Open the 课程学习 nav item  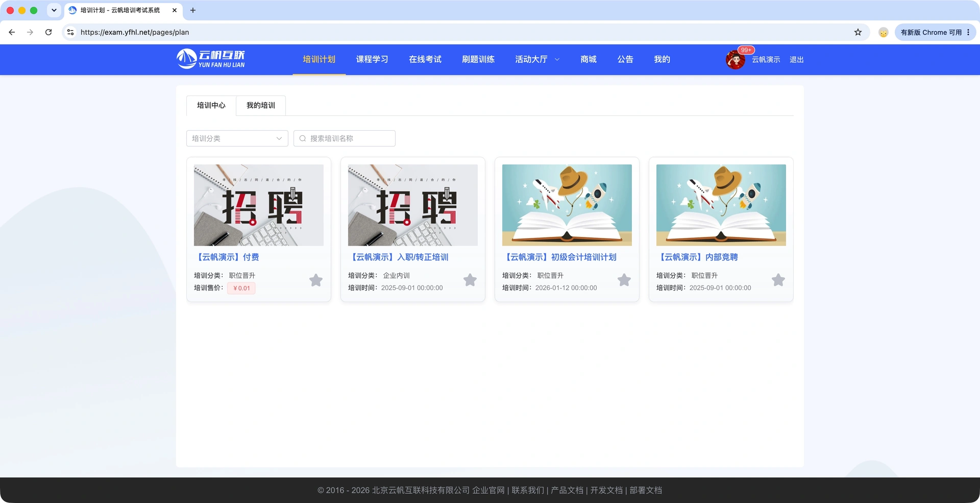pos(372,59)
